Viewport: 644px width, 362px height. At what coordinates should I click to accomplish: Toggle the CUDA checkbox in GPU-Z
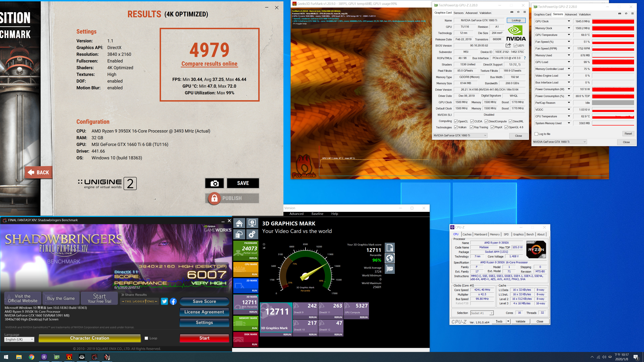tap(472, 121)
